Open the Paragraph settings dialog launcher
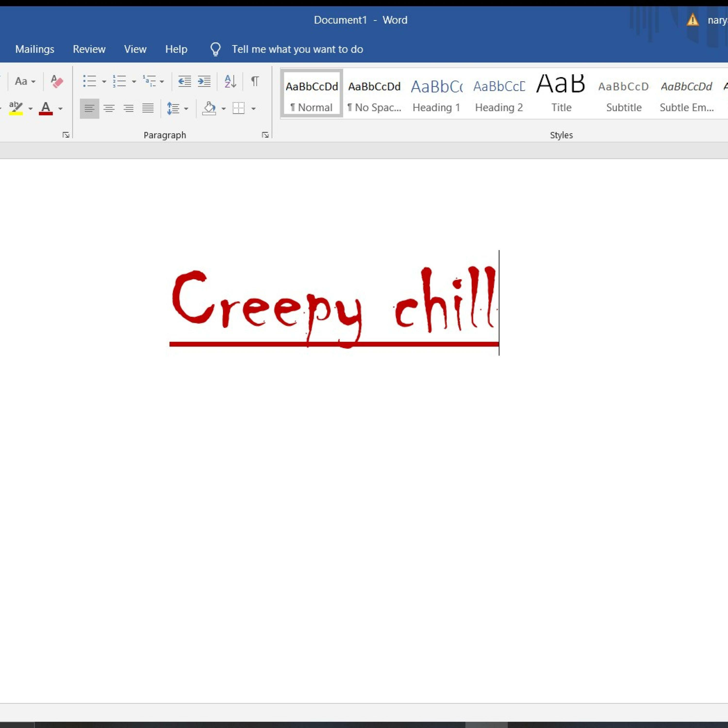The image size is (728, 728). click(x=265, y=135)
